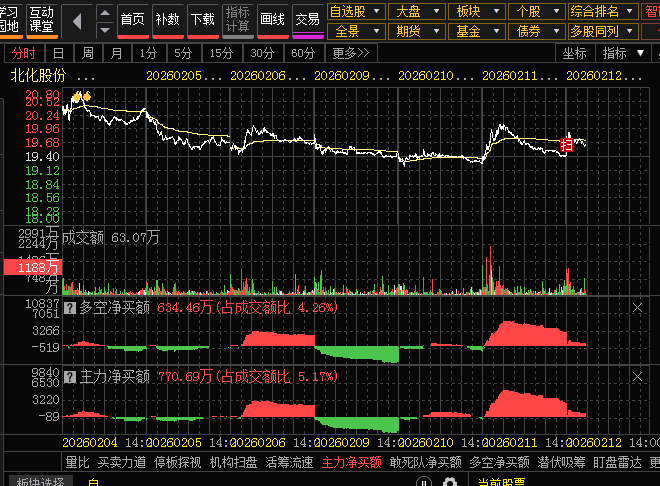The width and height of the screenshot is (660, 486).
Task: Click the 北化股份 stock name
Action: pos(38,76)
